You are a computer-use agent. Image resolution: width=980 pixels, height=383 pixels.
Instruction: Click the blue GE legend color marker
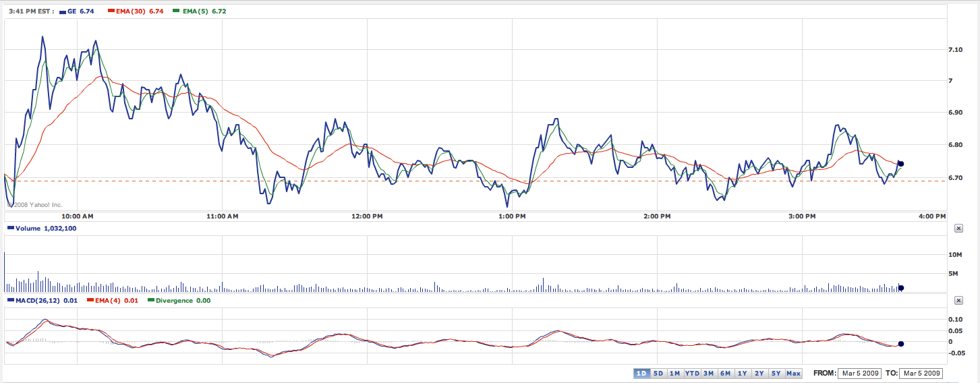(63, 11)
